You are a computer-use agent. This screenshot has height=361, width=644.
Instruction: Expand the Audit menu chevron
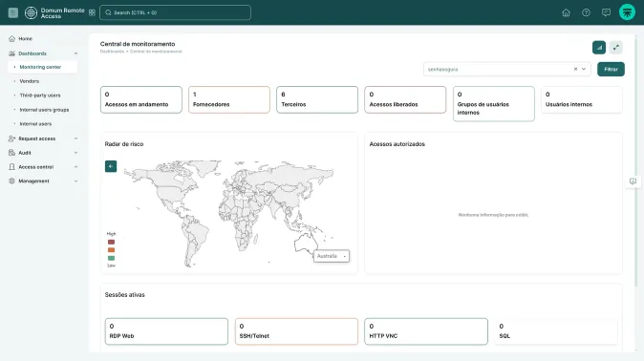pos(76,153)
